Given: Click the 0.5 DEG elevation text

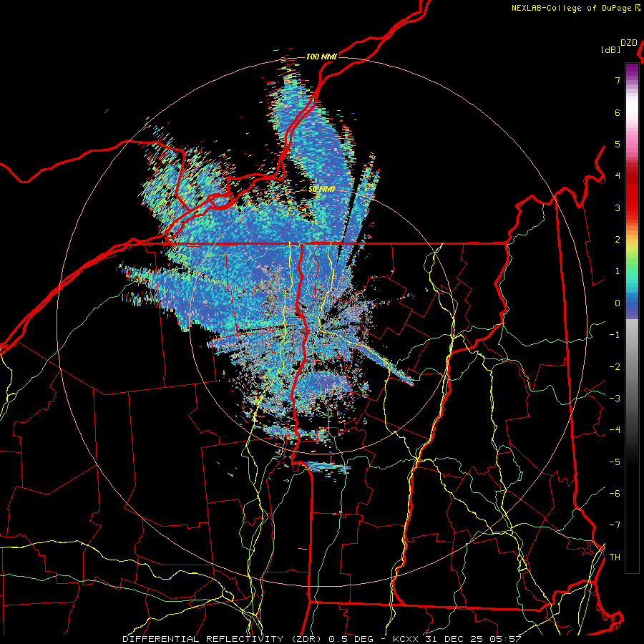Looking at the screenshot, I should (351, 639).
